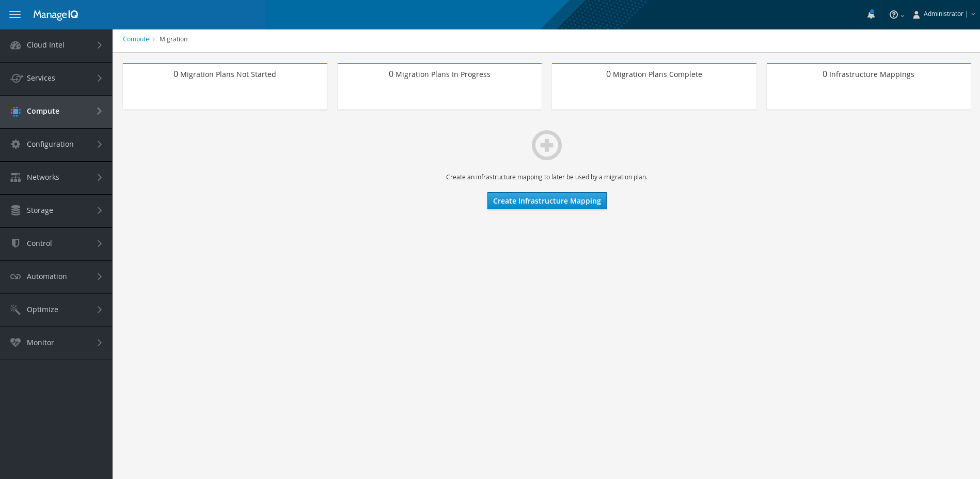Click the Cloud Intel dashboard icon
Viewport: 980px width, 479px height.
(15, 45)
